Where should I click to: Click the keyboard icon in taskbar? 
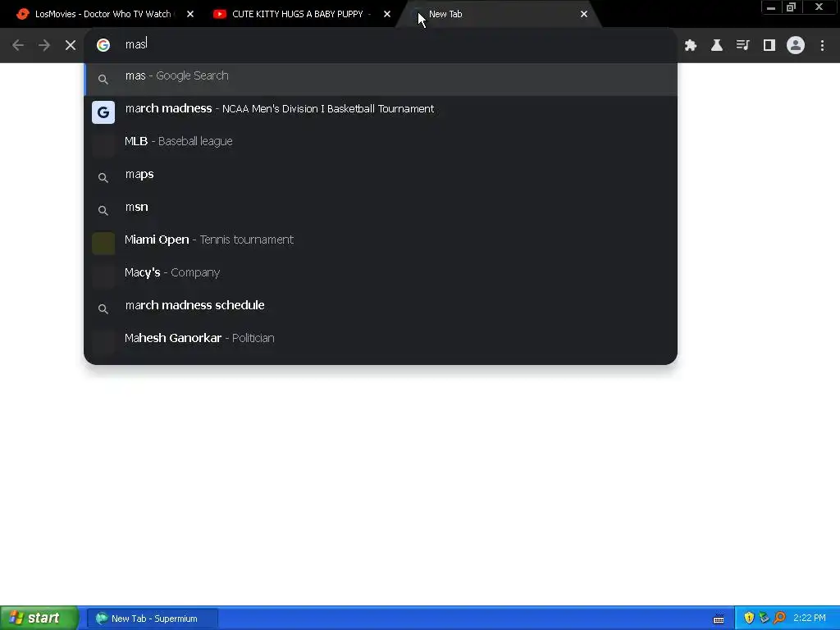(x=719, y=620)
